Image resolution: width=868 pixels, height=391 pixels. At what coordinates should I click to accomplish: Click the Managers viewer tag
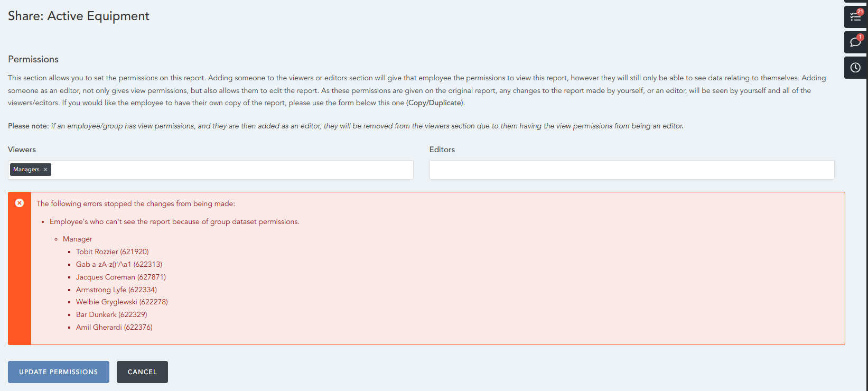coord(26,170)
